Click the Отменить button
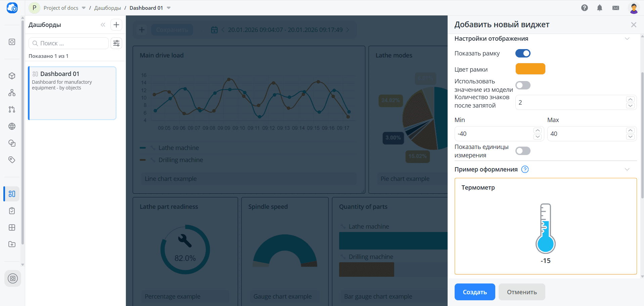 point(521,292)
